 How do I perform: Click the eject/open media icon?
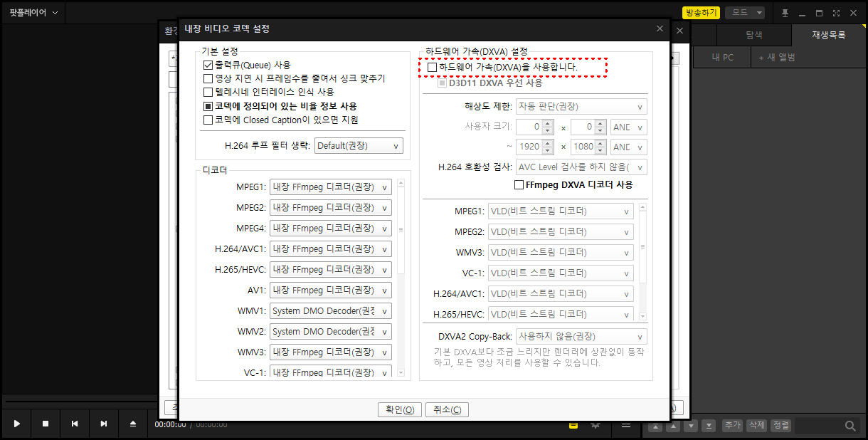click(132, 424)
